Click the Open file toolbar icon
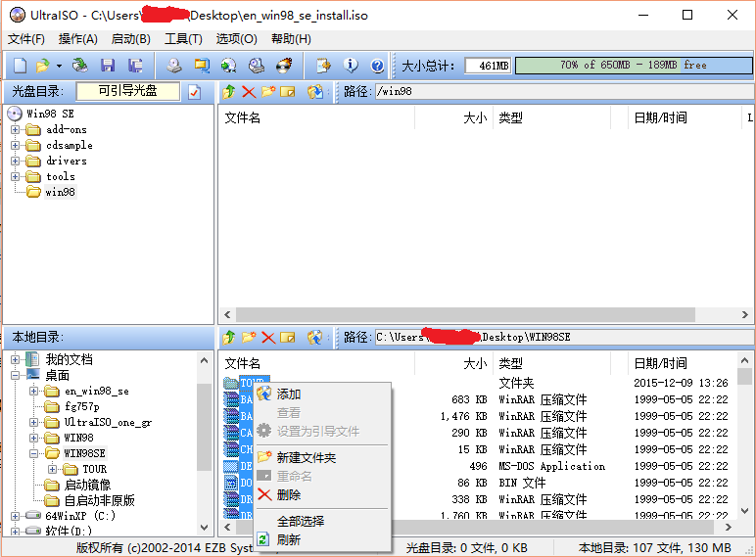Image resolution: width=756 pixels, height=557 pixels. click(x=42, y=65)
